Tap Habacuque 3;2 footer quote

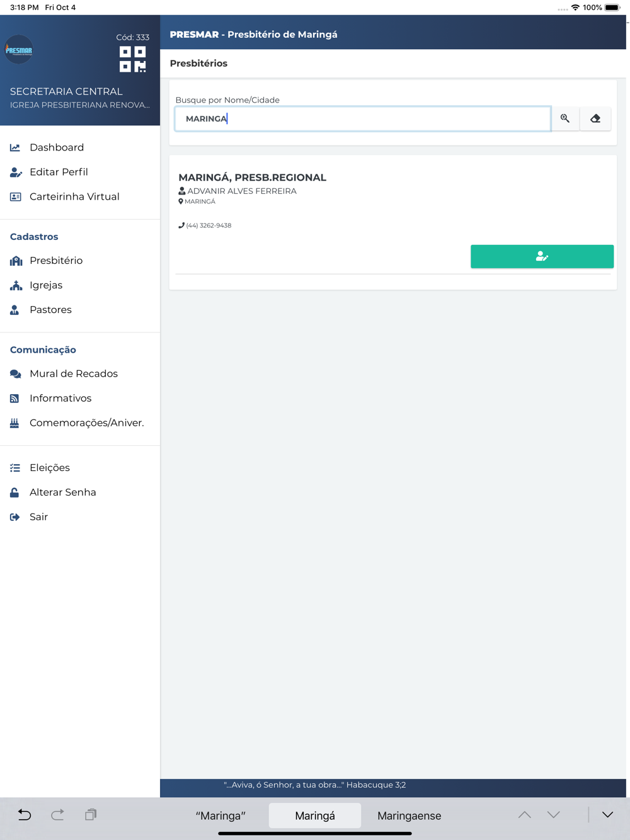315,785
